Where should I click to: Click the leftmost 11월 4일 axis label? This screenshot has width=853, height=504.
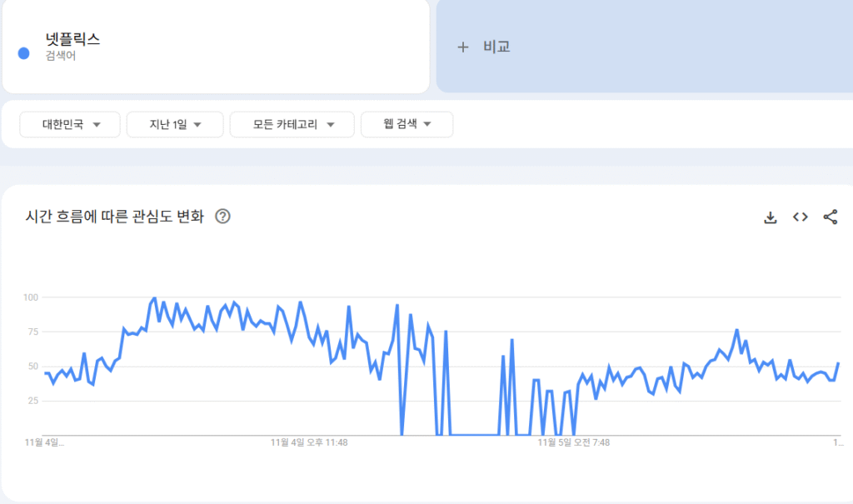pyautogui.click(x=44, y=442)
